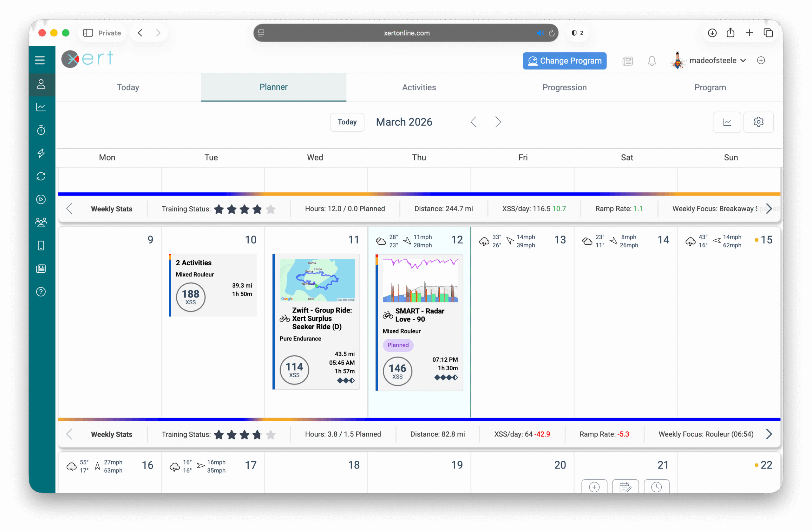Viewport: 812px width, 531px height.
Task: Click the Radar Love workout chart thumbnail
Action: [x=420, y=280]
